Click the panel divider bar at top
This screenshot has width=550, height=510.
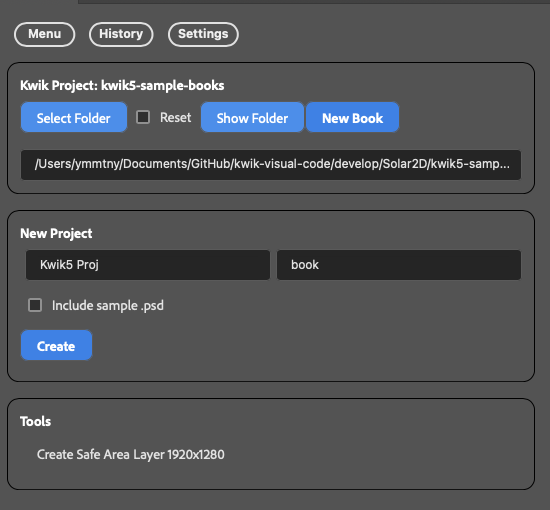314,2
